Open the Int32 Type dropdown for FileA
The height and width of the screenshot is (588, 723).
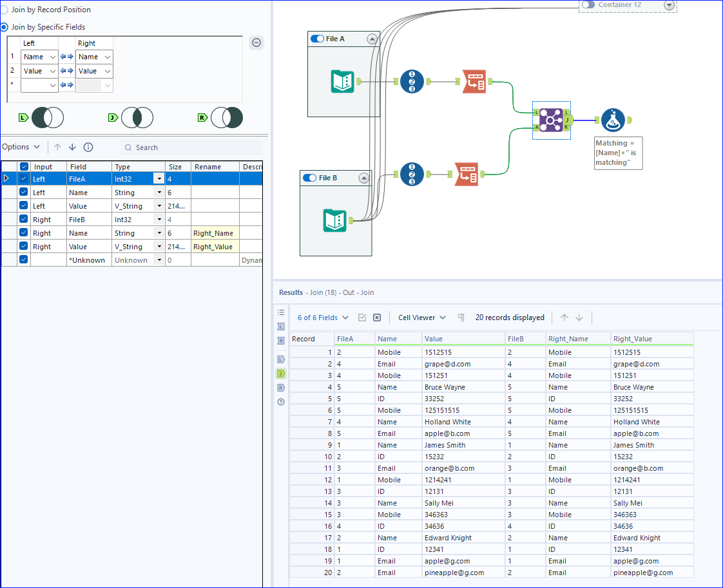click(158, 178)
